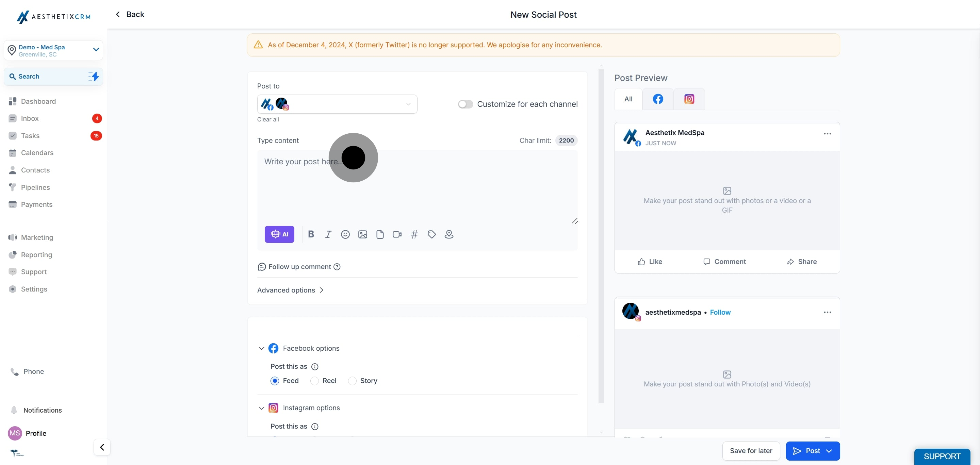Select the Reel radio option
Viewport: 980px width, 465px height.
coord(314,381)
